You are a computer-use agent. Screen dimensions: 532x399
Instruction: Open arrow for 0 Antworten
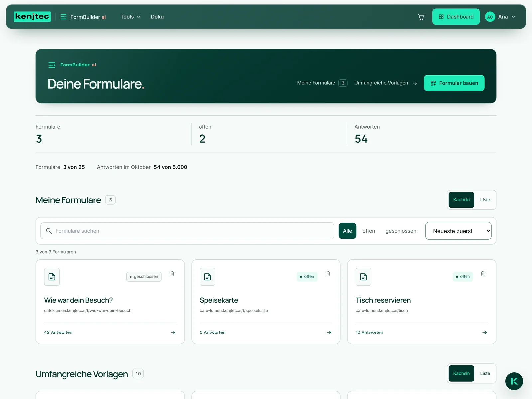329,332
